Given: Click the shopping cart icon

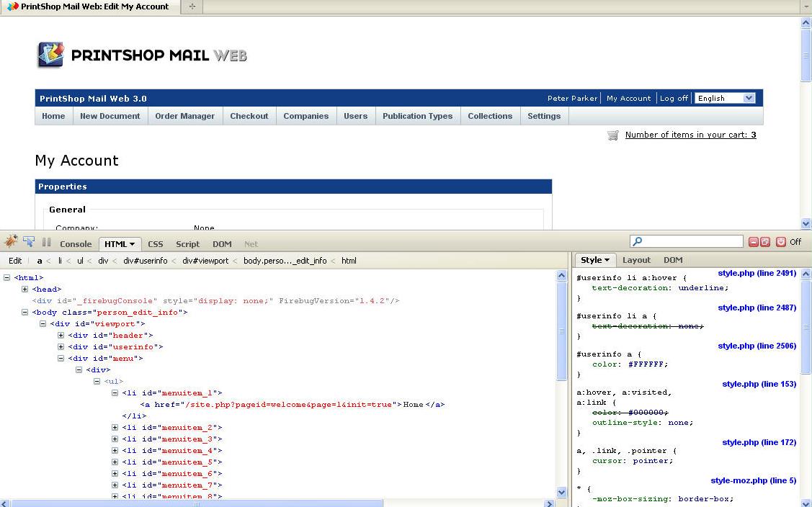Looking at the screenshot, I should (x=613, y=135).
